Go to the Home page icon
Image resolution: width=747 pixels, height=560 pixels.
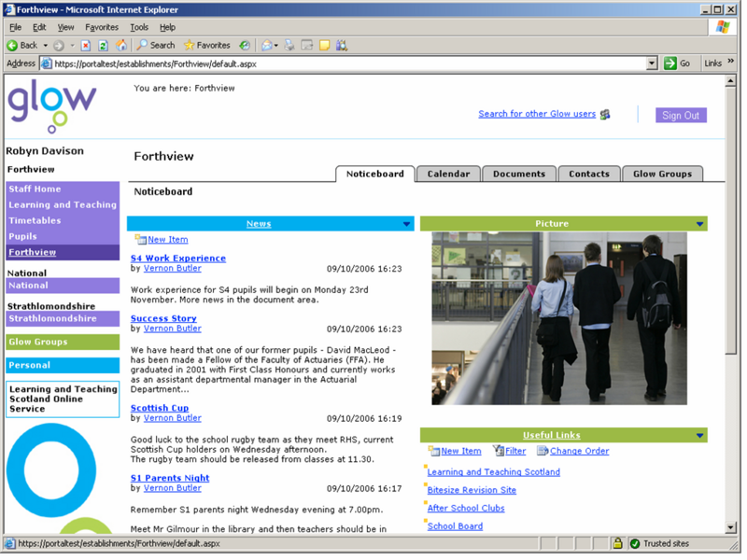pos(121,46)
